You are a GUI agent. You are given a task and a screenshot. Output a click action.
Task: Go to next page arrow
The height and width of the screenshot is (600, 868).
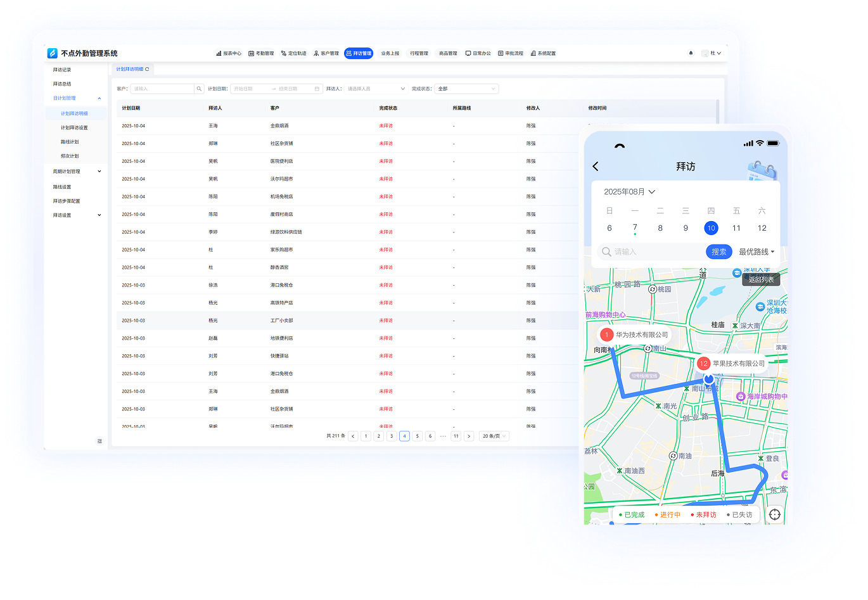pyautogui.click(x=469, y=436)
